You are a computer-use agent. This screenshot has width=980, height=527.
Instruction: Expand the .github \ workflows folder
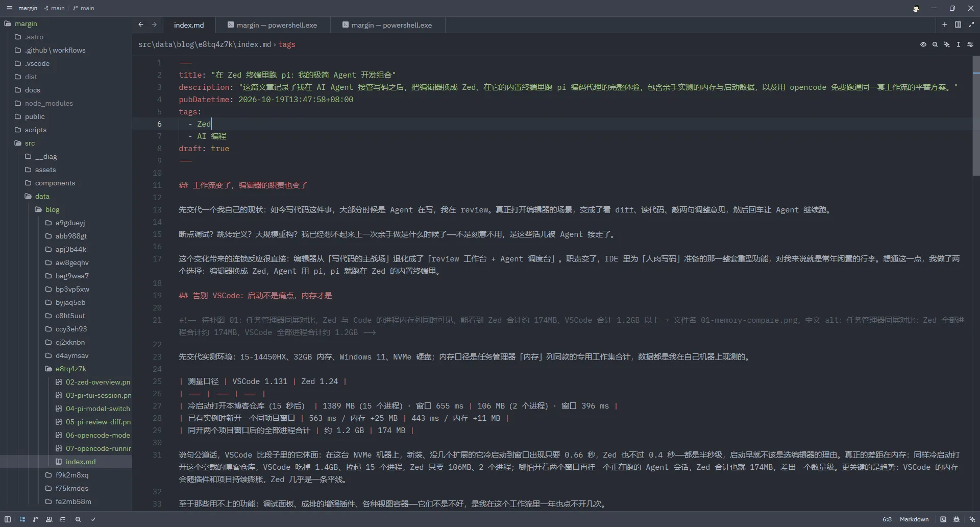point(66,50)
